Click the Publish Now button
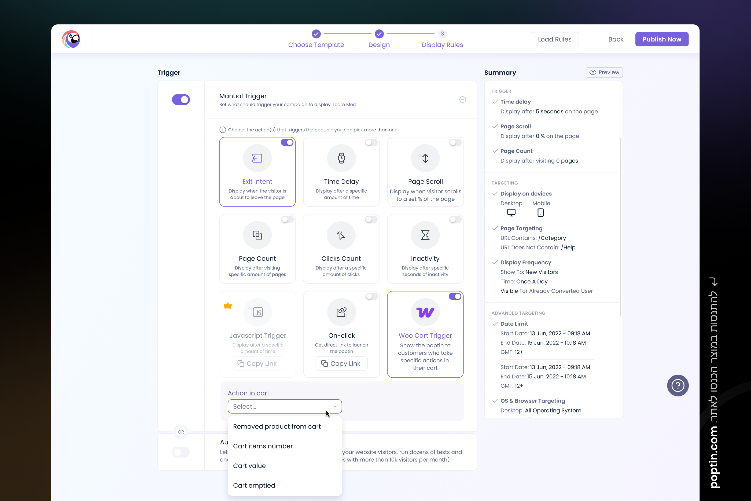This screenshot has width=751, height=501. point(661,39)
